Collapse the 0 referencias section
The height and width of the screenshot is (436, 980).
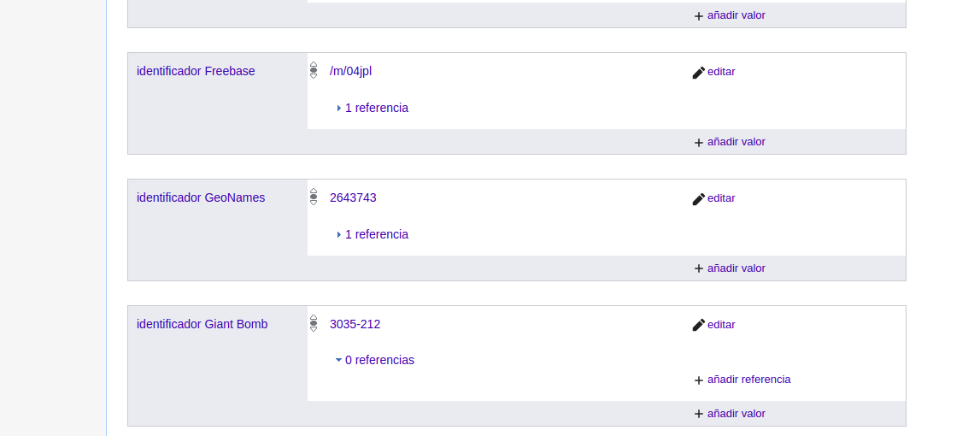click(379, 360)
